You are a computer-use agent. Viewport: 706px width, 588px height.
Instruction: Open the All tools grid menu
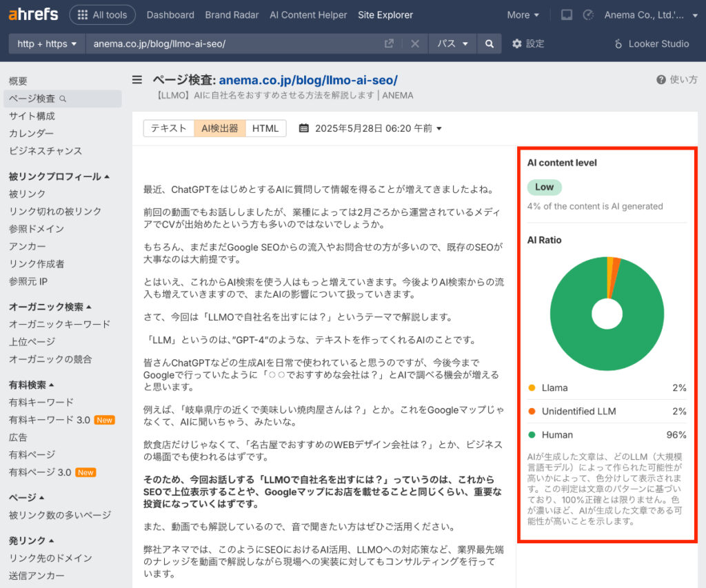pos(102,14)
